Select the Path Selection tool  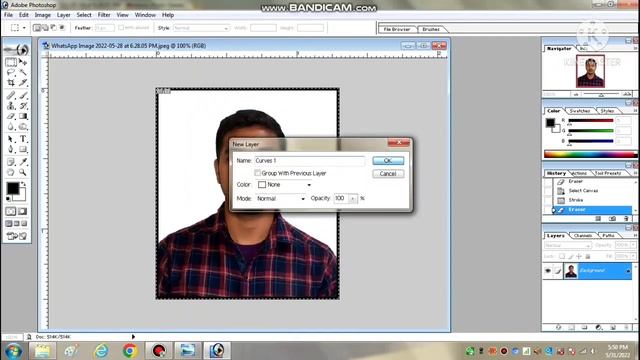[11, 139]
